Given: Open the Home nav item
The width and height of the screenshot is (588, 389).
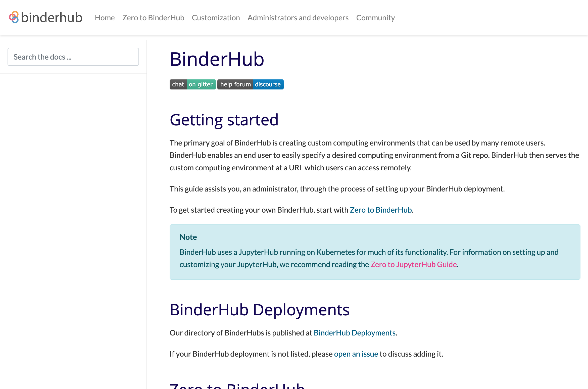Looking at the screenshot, I should 105,18.
